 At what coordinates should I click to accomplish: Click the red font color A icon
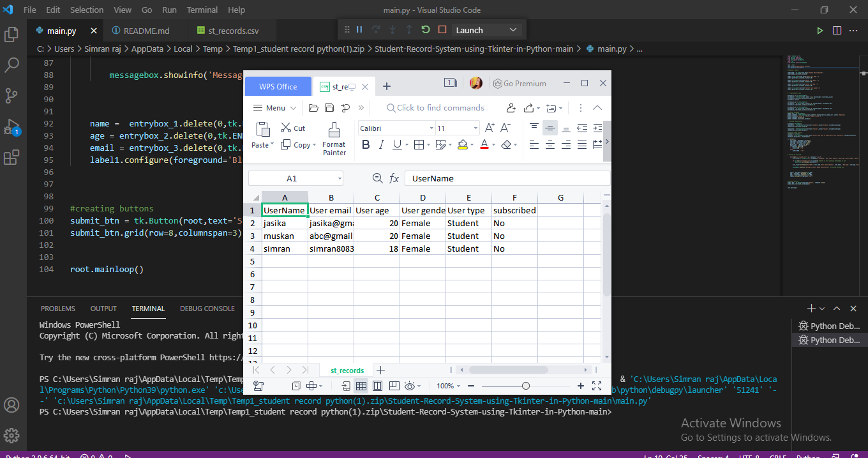[x=484, y=145]
